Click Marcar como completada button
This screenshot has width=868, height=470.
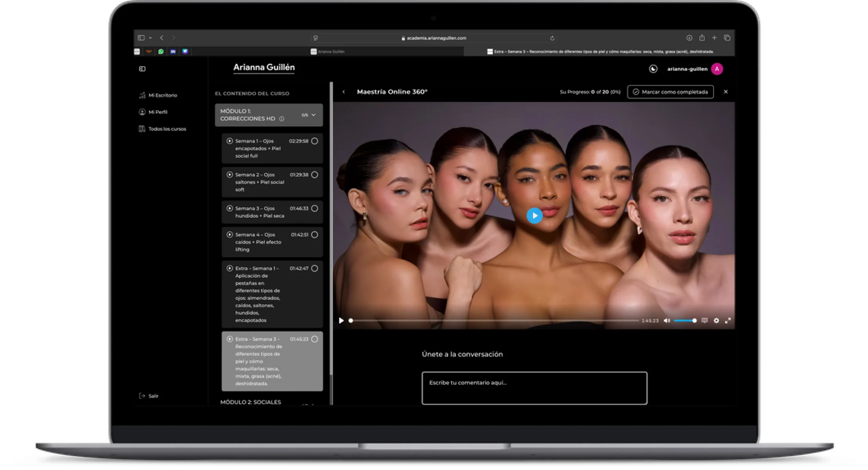point(670,92)
